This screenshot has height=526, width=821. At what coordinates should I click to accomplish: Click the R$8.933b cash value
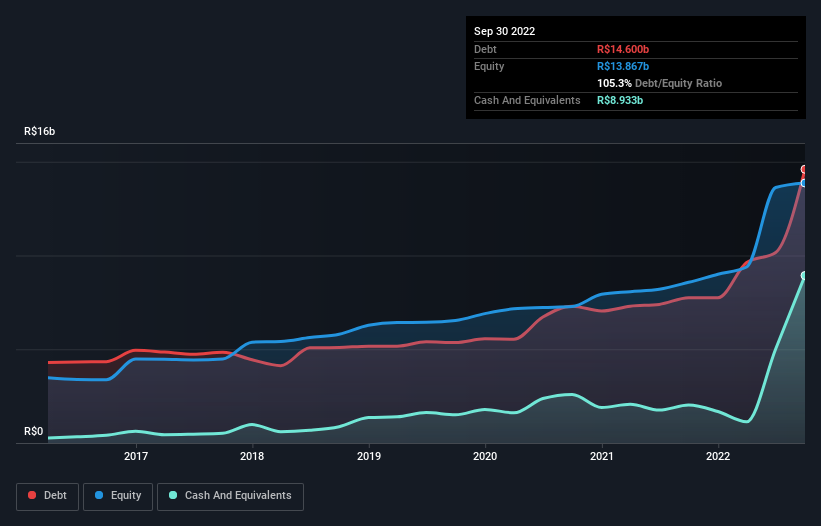[620, 100]
